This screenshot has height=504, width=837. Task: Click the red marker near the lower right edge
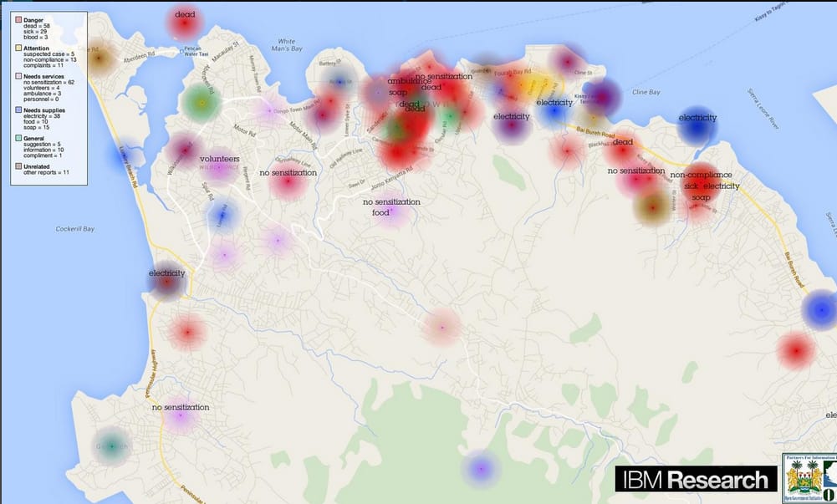point(796,351)
